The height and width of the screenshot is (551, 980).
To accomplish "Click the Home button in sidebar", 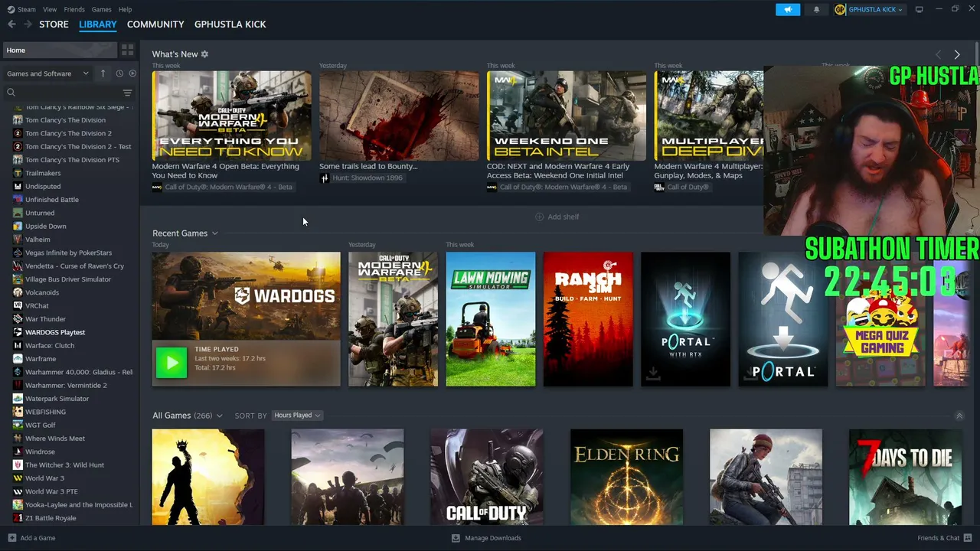I will pos(60,51).
